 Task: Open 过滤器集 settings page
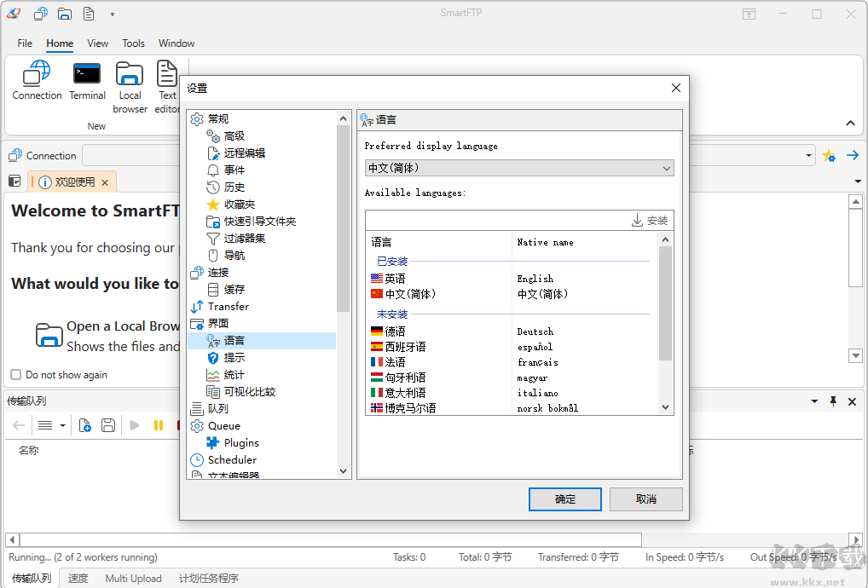244,239
